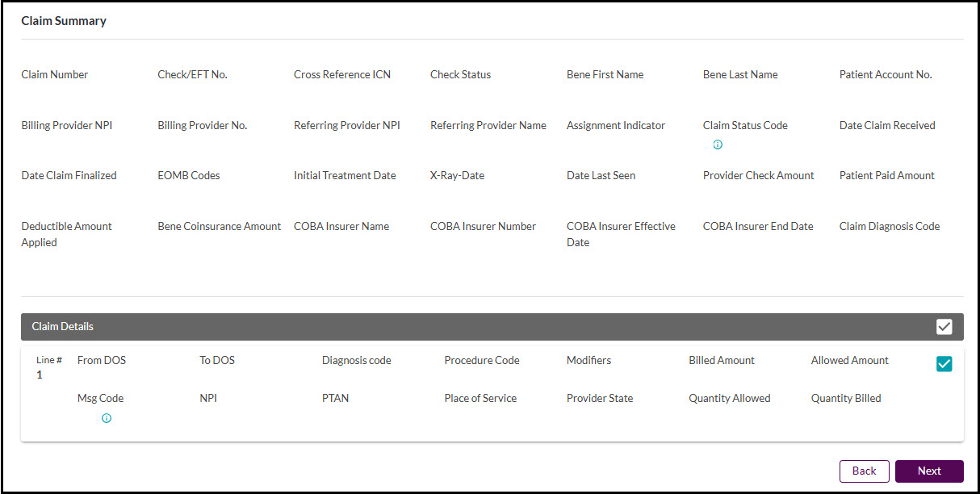Select the Procedure Code column header

coord(481,360)
